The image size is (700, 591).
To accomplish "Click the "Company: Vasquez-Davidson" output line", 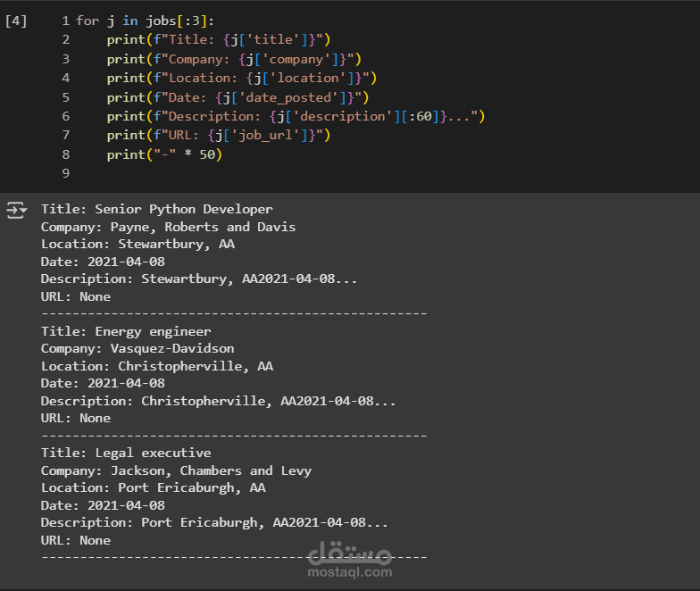I will [137, 348].
